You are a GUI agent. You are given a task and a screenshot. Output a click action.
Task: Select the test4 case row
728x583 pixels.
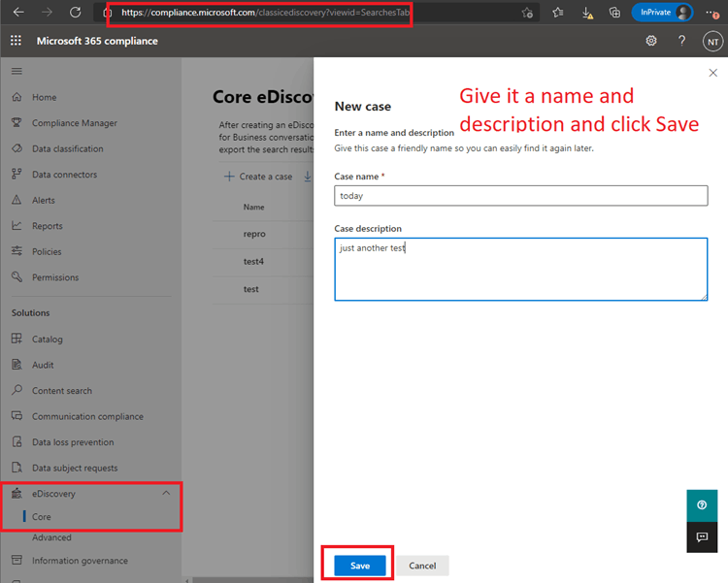(263, 261)
